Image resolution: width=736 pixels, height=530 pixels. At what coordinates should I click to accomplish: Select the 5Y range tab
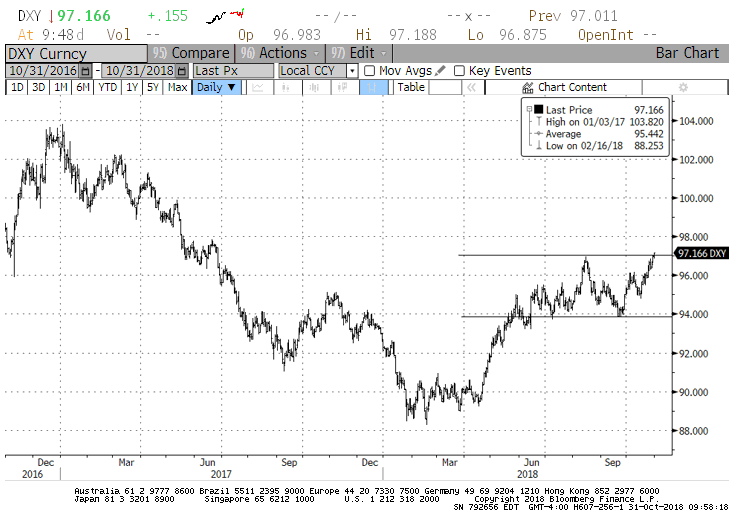(153, 87)
